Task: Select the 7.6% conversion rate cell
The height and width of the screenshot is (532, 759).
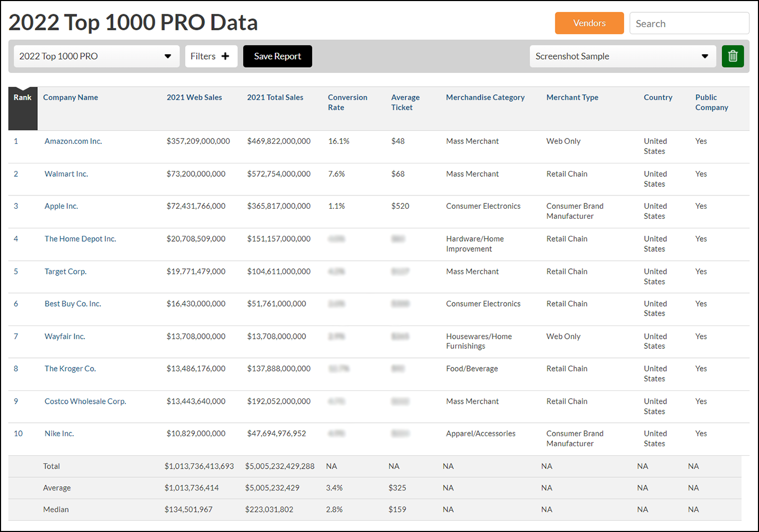Action: tap(337, 174)
